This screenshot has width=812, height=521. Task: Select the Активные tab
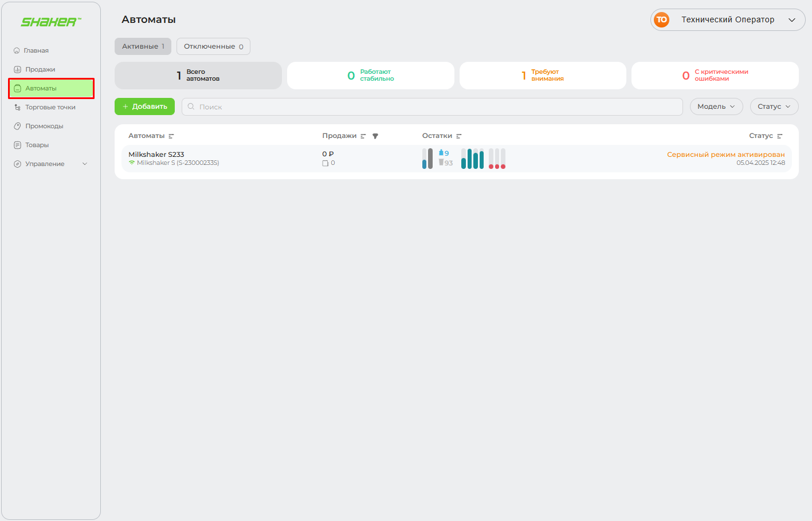[143, 46]
